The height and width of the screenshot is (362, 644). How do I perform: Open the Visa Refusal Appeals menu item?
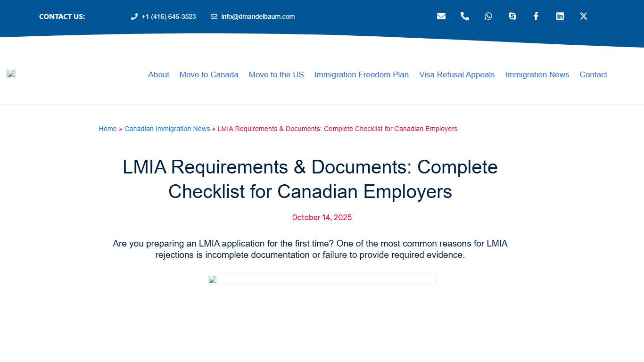click(456, 74)
